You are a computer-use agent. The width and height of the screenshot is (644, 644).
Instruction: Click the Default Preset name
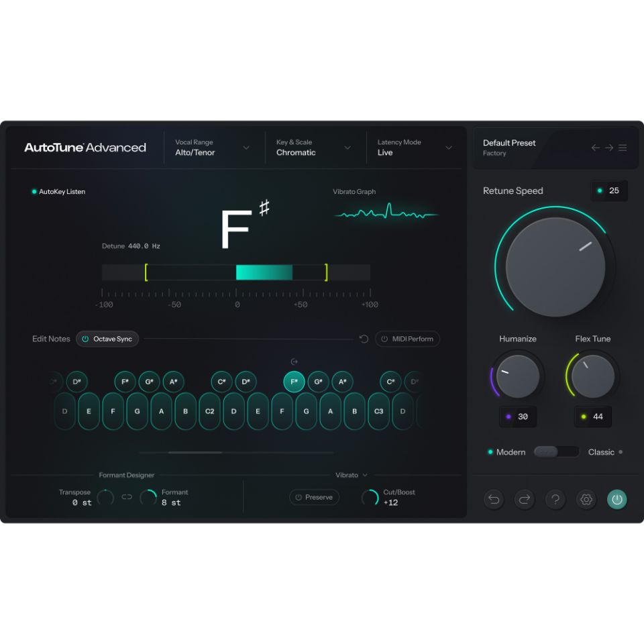[509, 143]
